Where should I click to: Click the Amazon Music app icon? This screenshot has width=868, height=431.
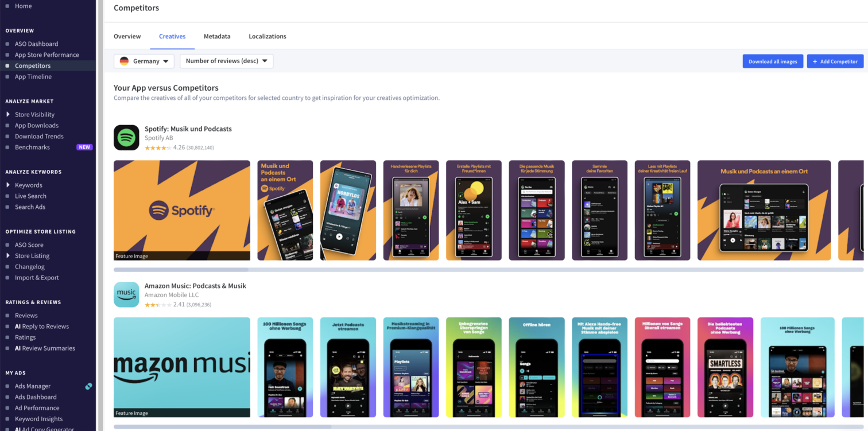126,294
